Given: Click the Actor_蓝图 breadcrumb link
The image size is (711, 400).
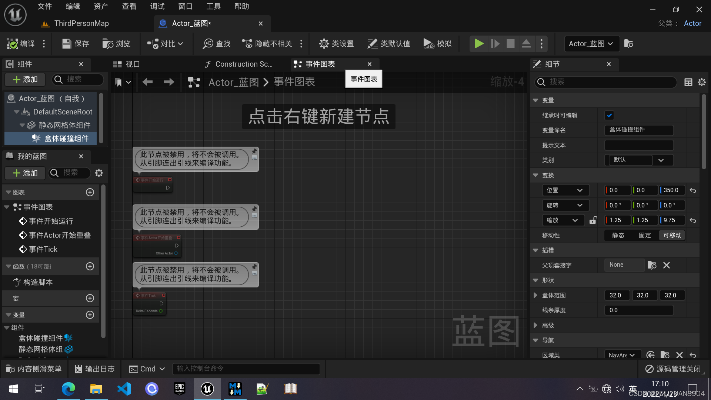Looking at the screenshot, I should pyautogui.click(x=233, y=82).
